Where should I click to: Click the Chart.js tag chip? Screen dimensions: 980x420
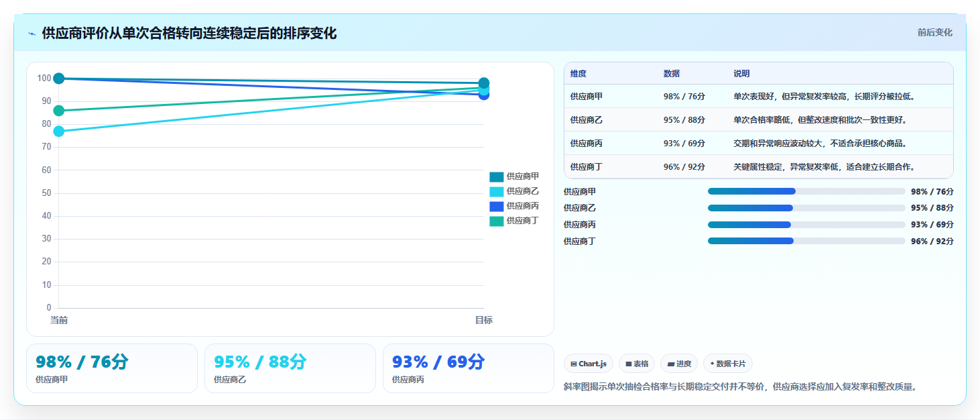point(589,364)
